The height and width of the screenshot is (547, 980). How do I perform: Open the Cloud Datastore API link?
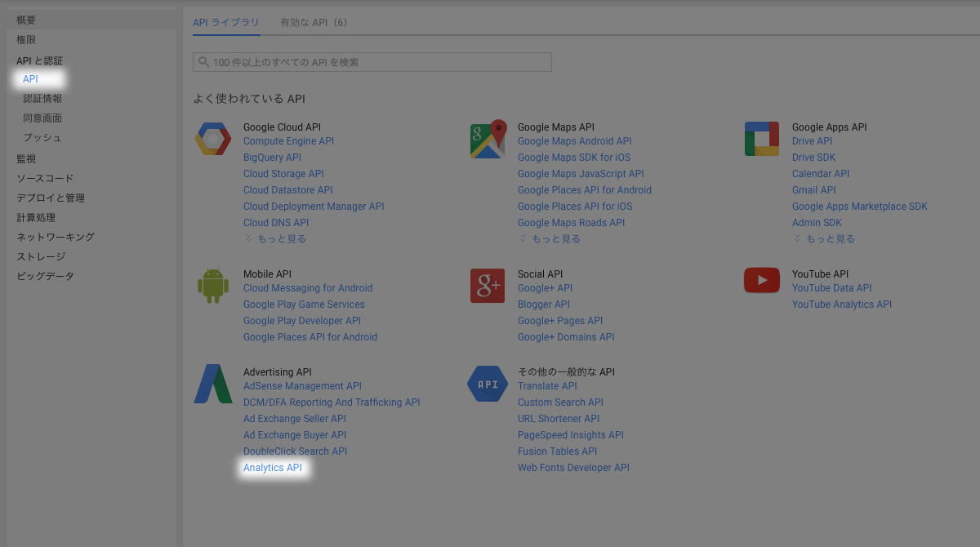[288, 190]
